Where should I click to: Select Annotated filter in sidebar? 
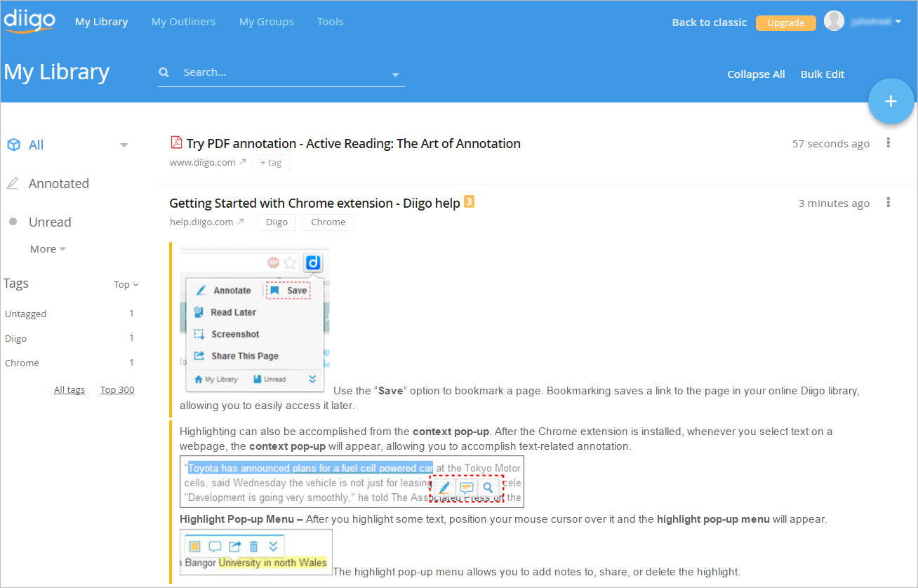point(59,183)
